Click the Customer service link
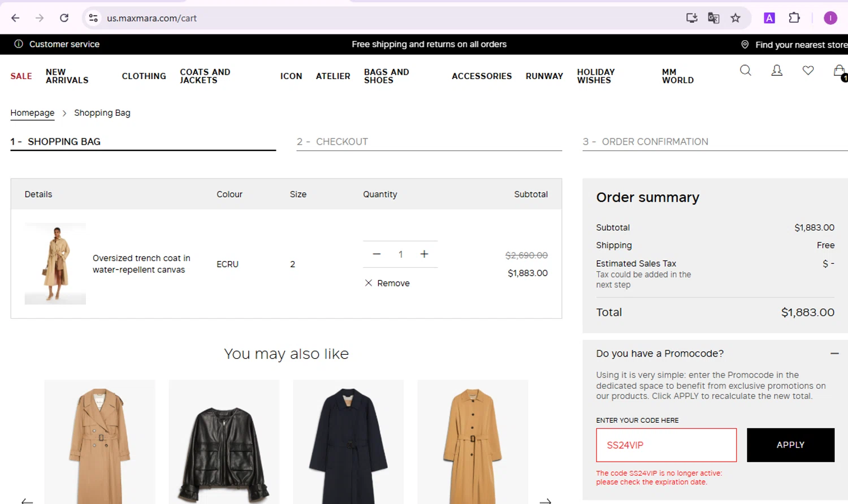The height and width of the screenshot is (504, 848). pyautogui.click(x=64, y=44)
